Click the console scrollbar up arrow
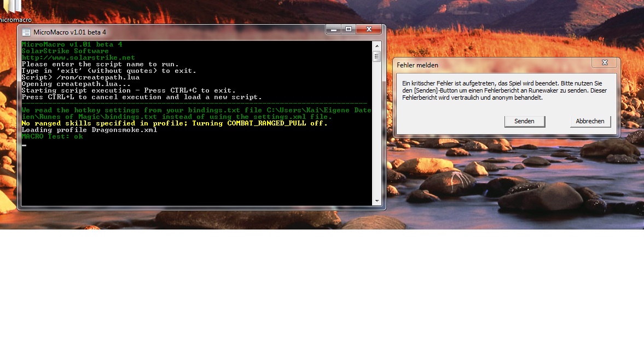 tap(376, 45)
